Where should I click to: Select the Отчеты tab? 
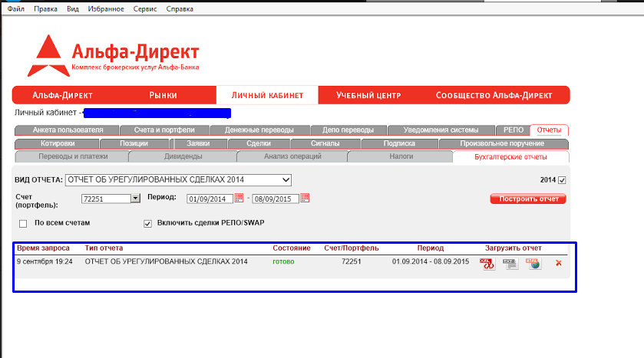pos(549,130)
